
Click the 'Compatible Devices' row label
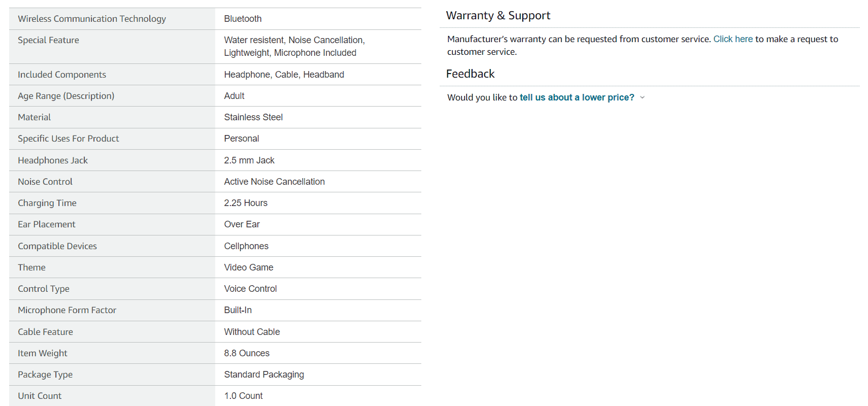(57, 246)
